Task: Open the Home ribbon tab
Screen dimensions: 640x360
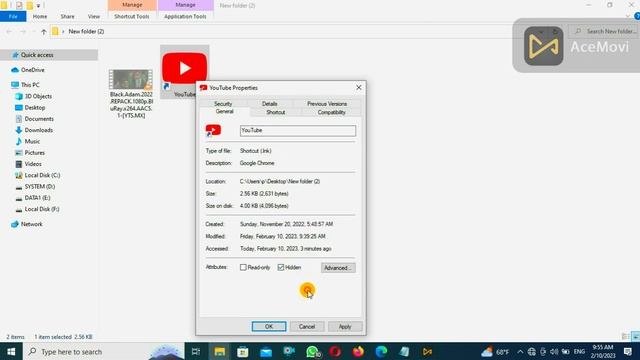Action: coord(40,16)
